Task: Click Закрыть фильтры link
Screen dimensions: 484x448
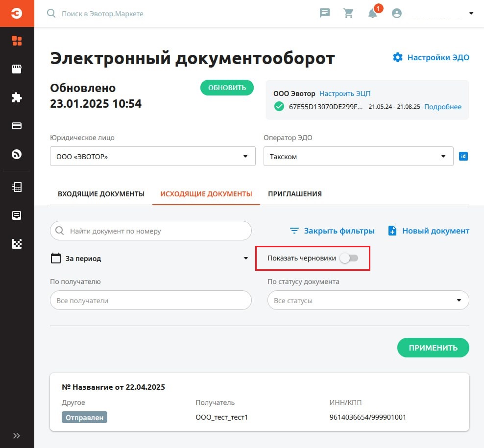Action: (339, 231)
